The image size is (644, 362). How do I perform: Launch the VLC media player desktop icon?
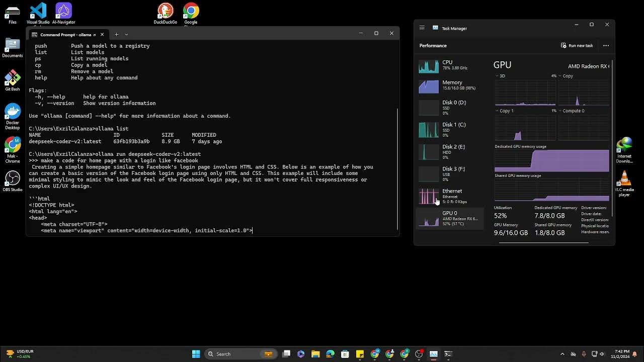point(624,184)
